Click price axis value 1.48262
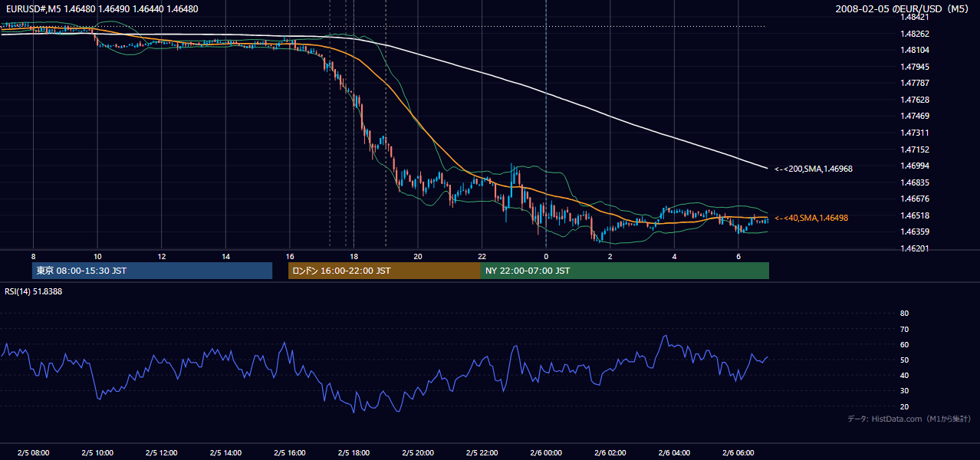This screenshot has height=460, width=980. (x=915, y=34)
